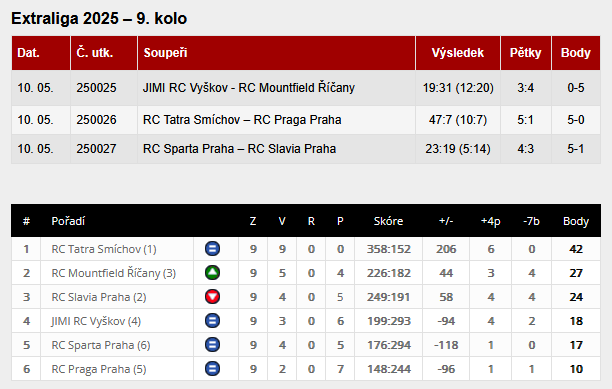The width and height of the screenshot is (612, 389).
Task: Click the Pořadí column header
Action: tap(68, 221)
